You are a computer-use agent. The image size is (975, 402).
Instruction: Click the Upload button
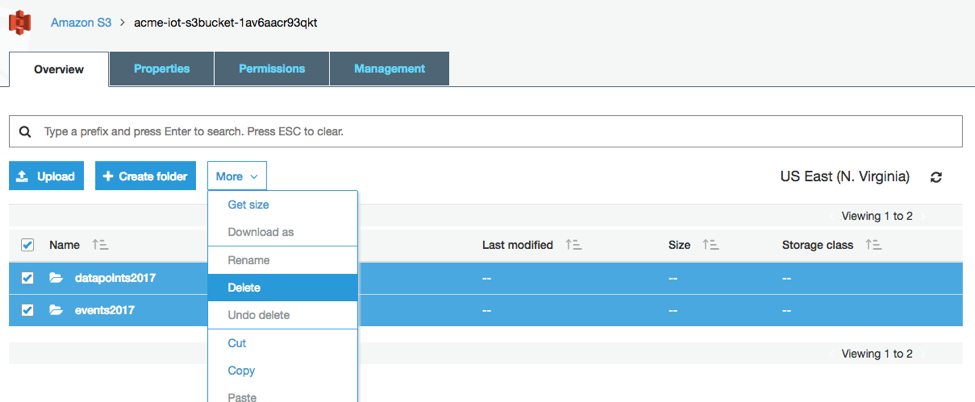[x=47, y=177]
